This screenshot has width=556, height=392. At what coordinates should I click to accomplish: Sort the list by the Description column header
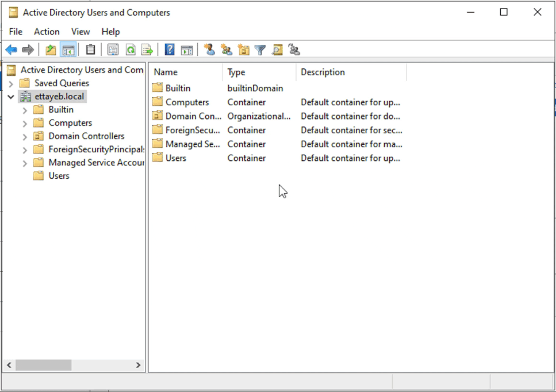point(351,72)
